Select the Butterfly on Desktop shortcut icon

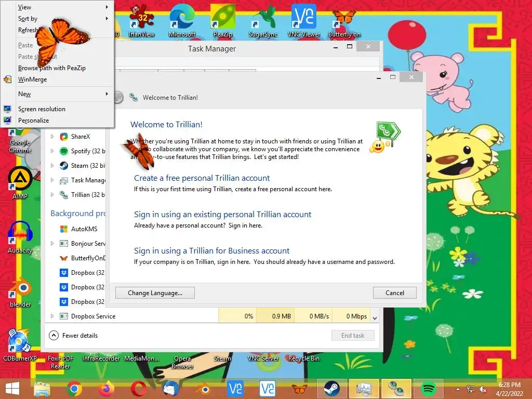pyautogui.click(x=344, y=17)
